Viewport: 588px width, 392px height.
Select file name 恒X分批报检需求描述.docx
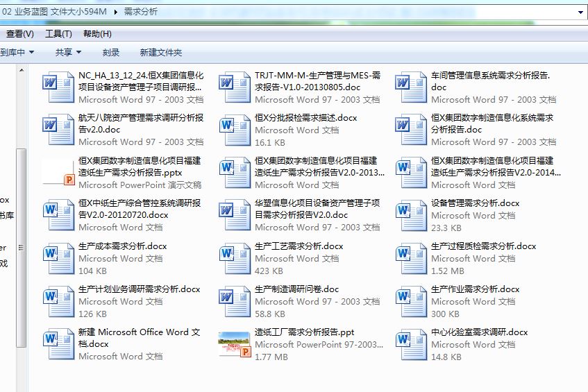coord(306,118)
